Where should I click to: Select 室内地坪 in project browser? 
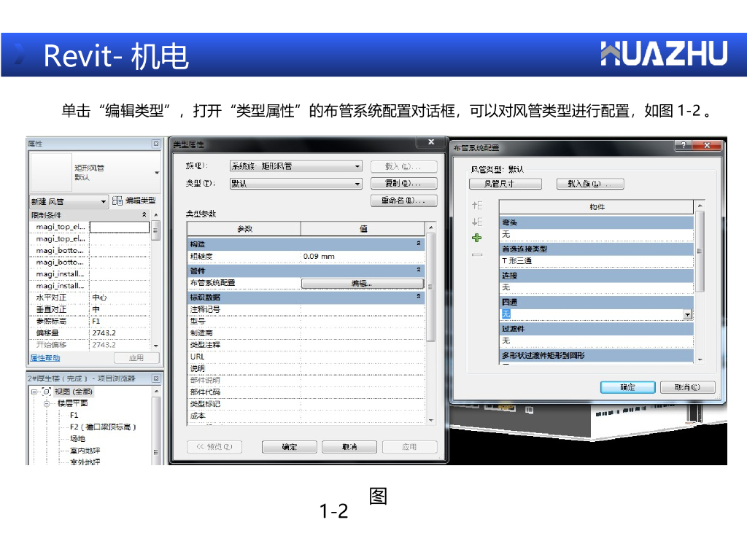point(85,451)
